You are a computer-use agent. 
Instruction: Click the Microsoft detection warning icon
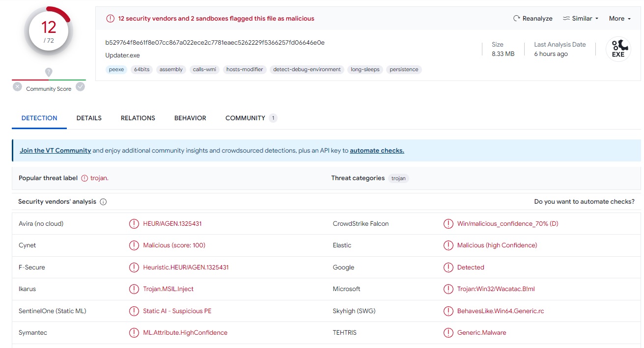coord(448,289)
